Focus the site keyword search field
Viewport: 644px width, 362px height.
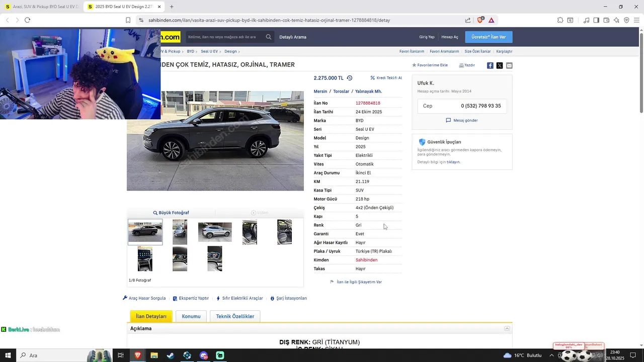pos(225,37)
